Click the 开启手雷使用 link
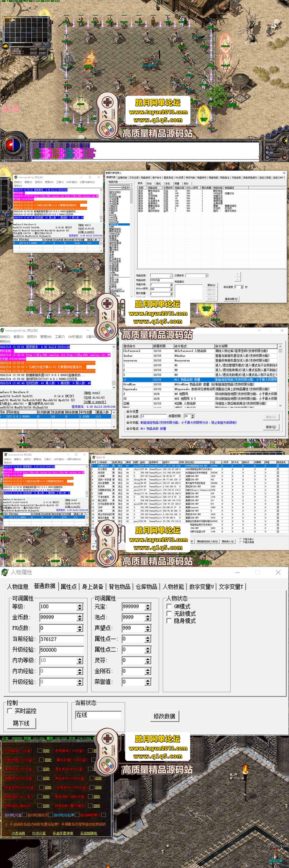The width and height of the screenshot is (289, 868). [x=63, y=833]
